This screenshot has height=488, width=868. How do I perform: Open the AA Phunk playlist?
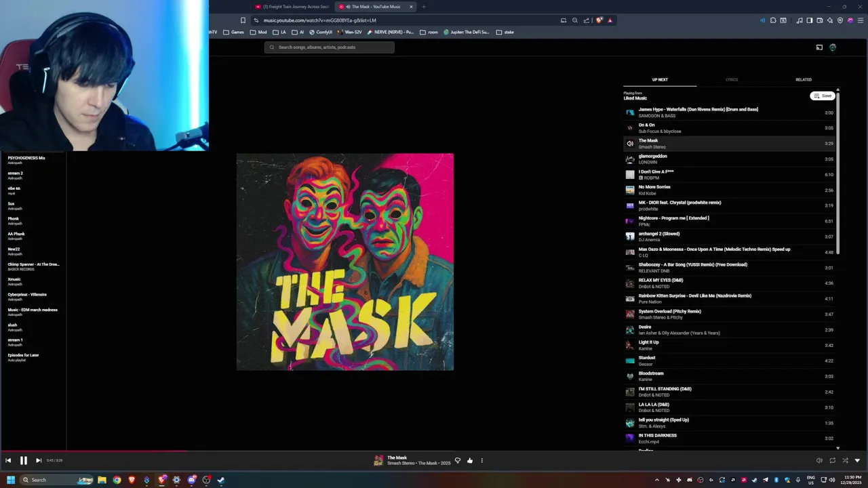pos(16,234)
